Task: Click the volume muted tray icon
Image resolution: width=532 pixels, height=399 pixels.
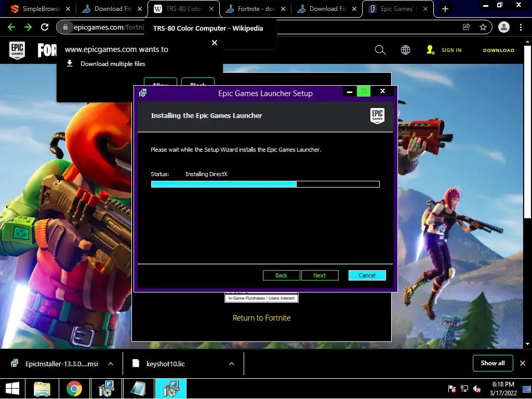Action: click(x=477, y=389)
